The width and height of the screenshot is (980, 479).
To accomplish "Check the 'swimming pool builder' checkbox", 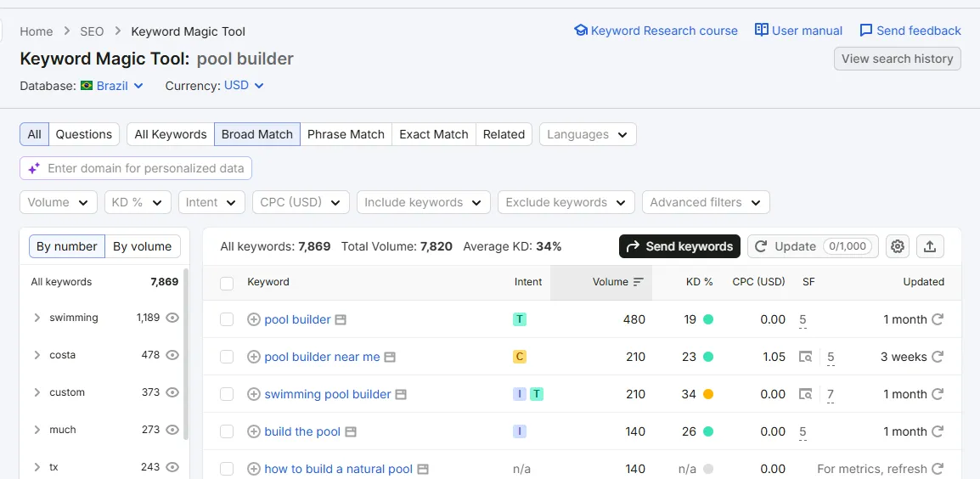I will click(227, 395).
